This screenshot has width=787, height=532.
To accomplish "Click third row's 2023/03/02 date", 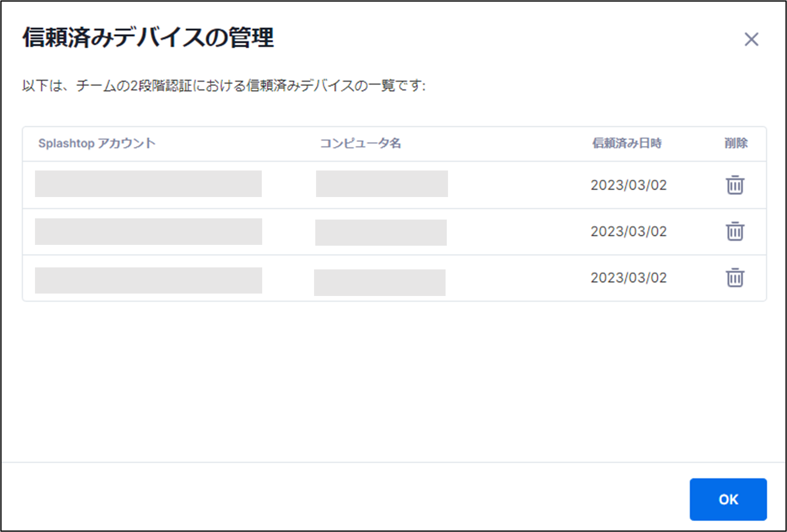I will [628, 277].
